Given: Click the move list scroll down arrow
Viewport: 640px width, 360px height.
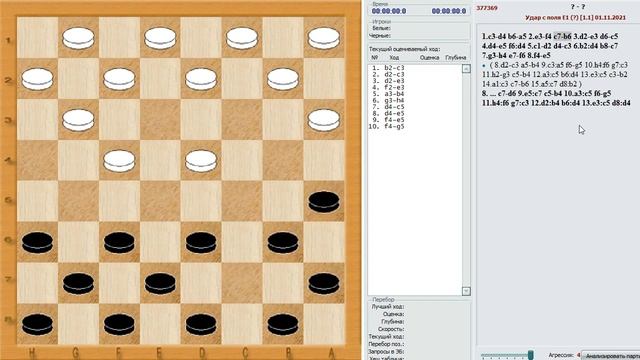Looking at the screenshot, I should click(466, 291).
